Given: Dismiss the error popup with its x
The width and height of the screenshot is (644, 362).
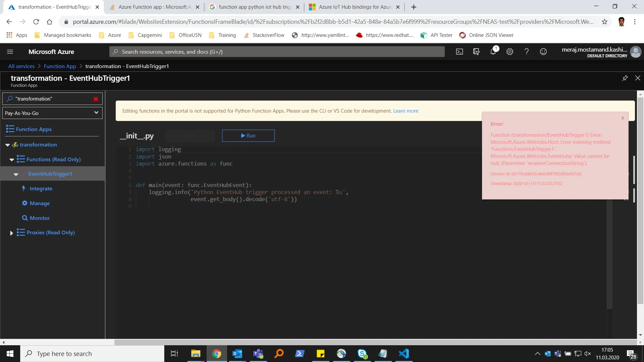Looking at the screenshot, I should [623, 118].
